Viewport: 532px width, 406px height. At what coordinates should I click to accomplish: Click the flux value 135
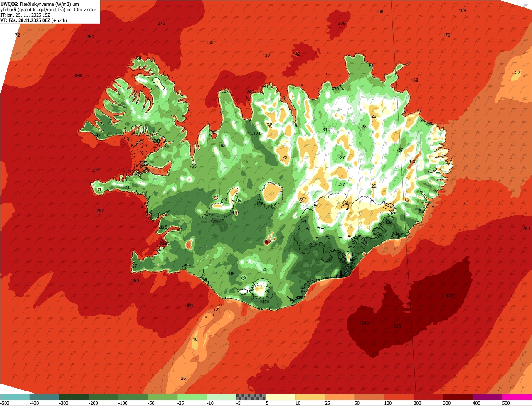point(210,42)
